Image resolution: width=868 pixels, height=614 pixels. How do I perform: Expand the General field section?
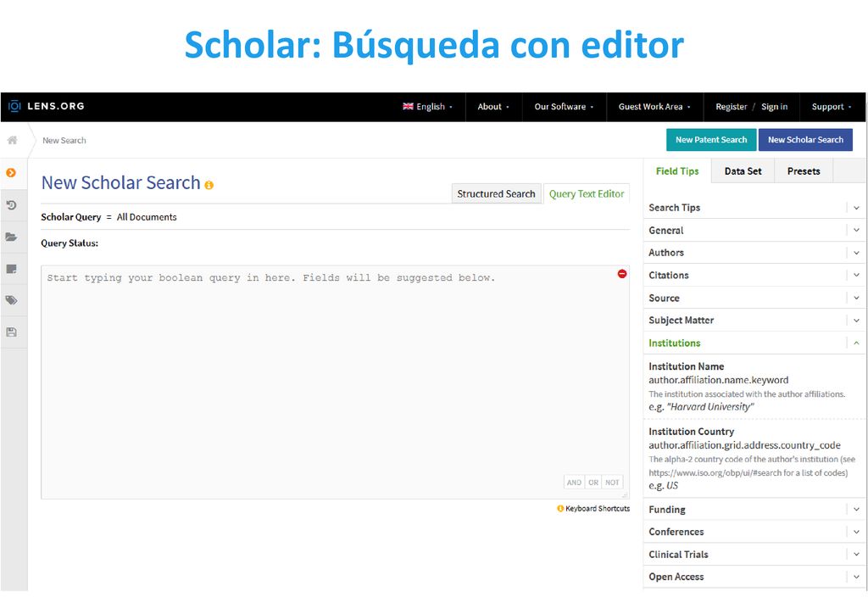[x=754, y=231]
